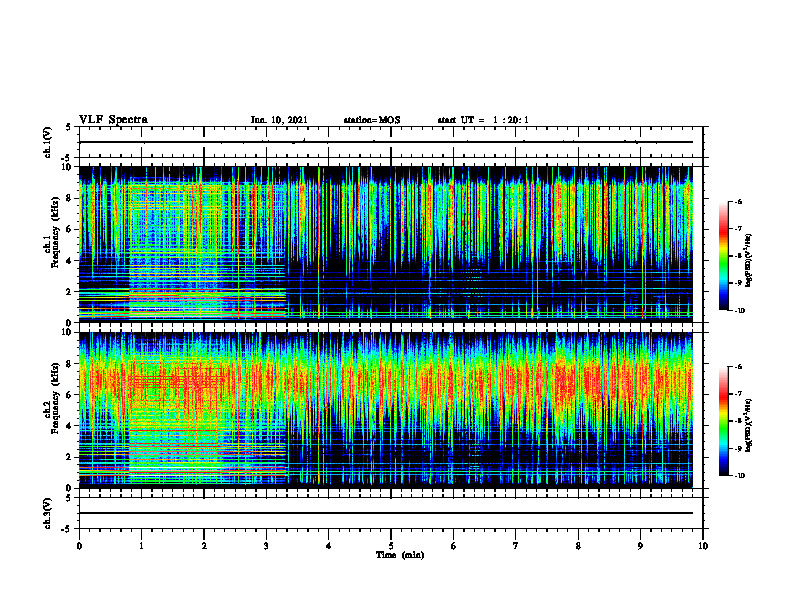Click time-axis tick label "4"
The height and width of the screenshot is (612, 792).
click(329, 546)
